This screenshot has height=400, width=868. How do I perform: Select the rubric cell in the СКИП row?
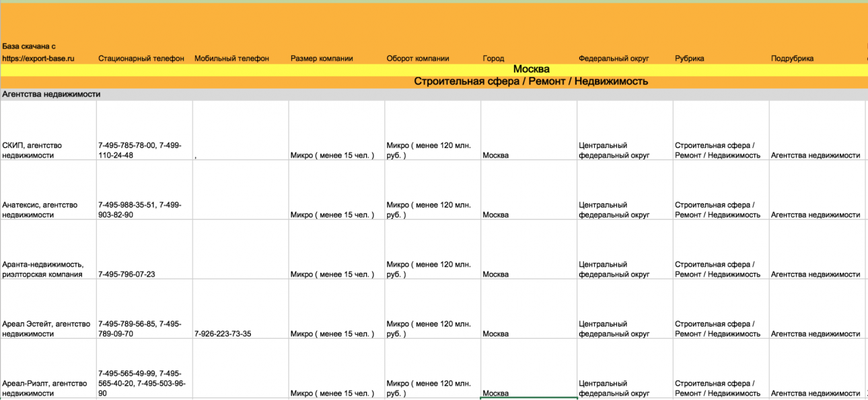tap(721, 131)
